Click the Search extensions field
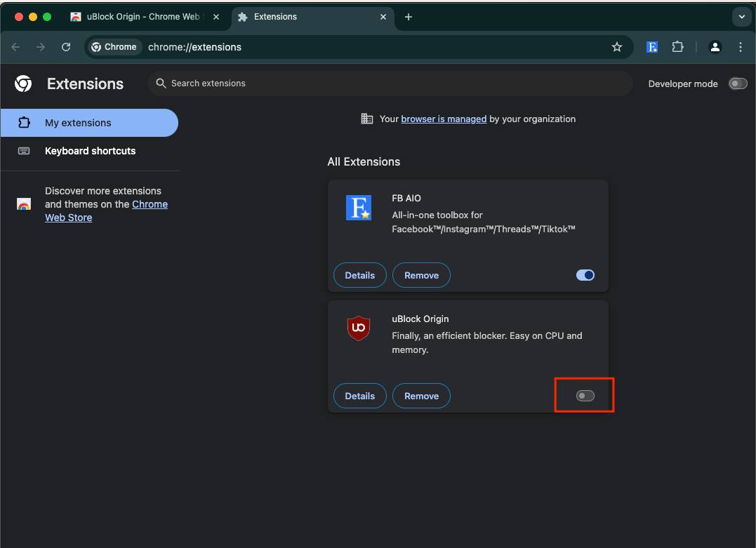Image resolution: width=756 pixels, height=548 pixels. coord(390,83)
